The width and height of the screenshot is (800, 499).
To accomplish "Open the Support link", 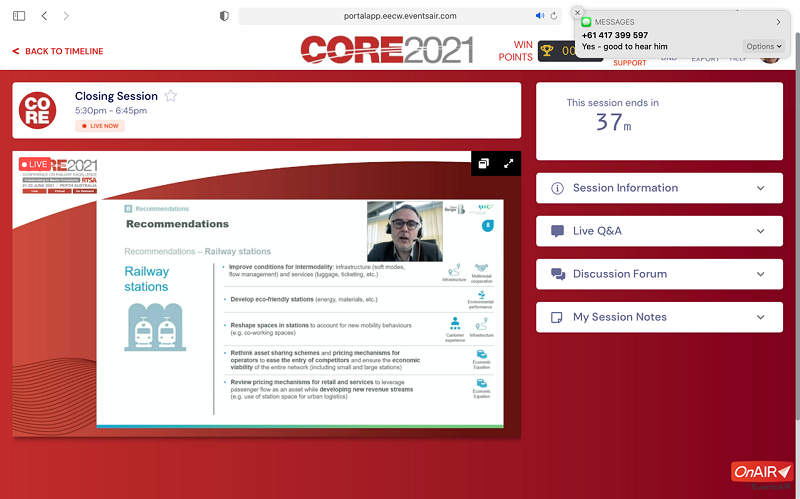I will 630,63.
